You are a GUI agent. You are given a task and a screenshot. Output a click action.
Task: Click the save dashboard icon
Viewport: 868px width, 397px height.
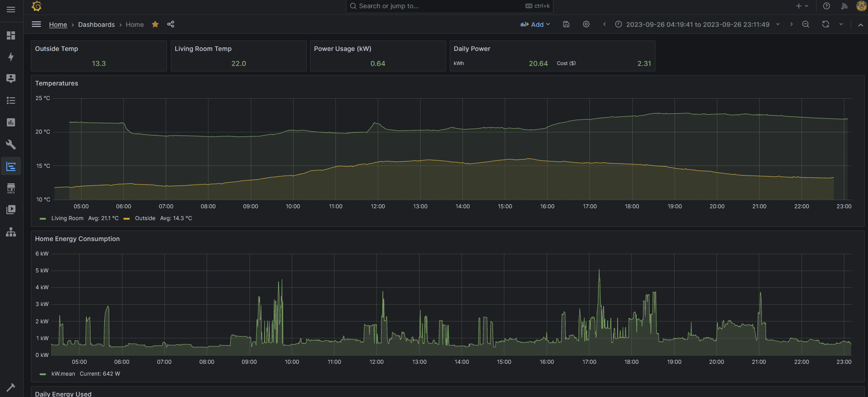566,25
